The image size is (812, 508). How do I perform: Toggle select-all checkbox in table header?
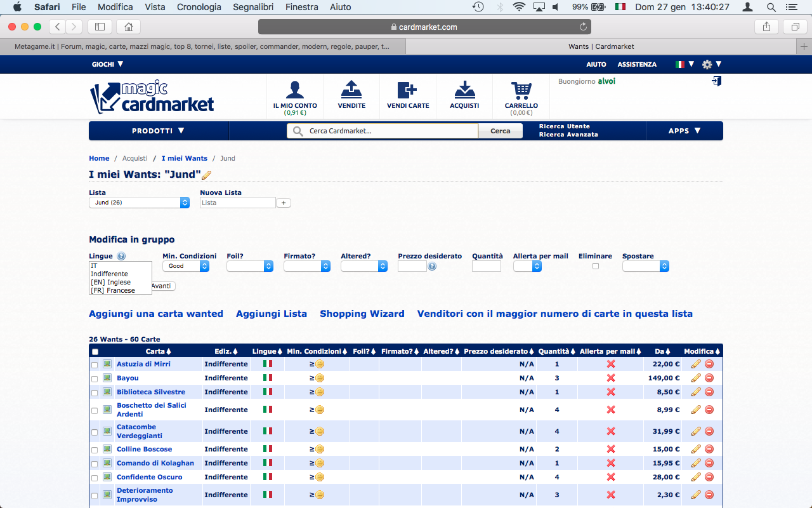tap(95, 352)
